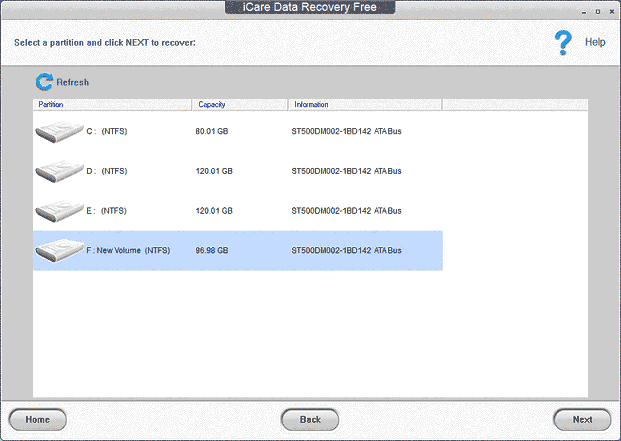The image size is (621, 441).
Task: Close the iCare Data Recovery window
Action: [x=612, y=12]
